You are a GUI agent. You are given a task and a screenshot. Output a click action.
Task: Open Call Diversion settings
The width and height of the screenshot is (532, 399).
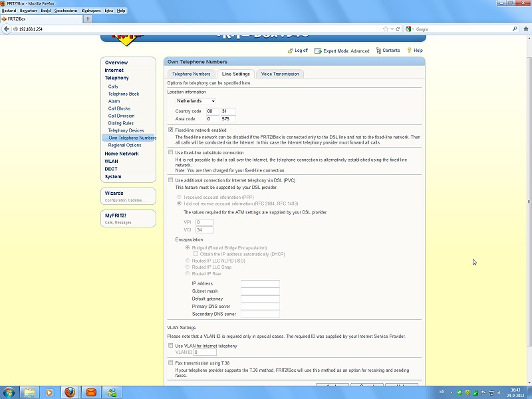(121, 116)
